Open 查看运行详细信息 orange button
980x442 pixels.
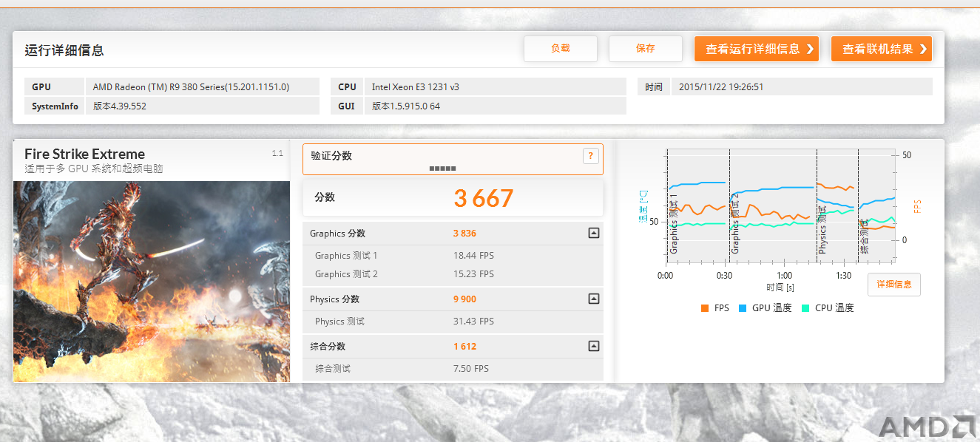pos(757,49)
